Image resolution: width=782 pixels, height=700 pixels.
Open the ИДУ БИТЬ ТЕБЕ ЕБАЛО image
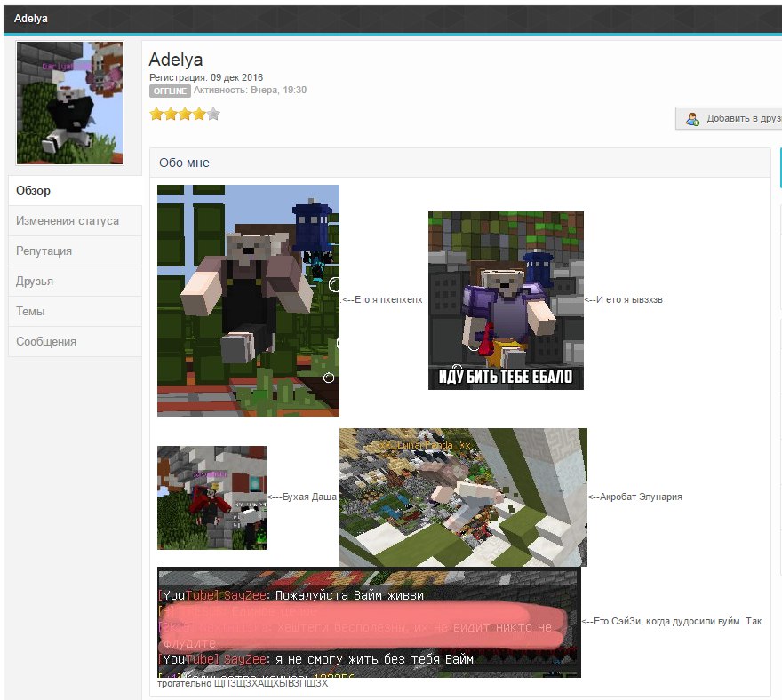click(506, 300)
